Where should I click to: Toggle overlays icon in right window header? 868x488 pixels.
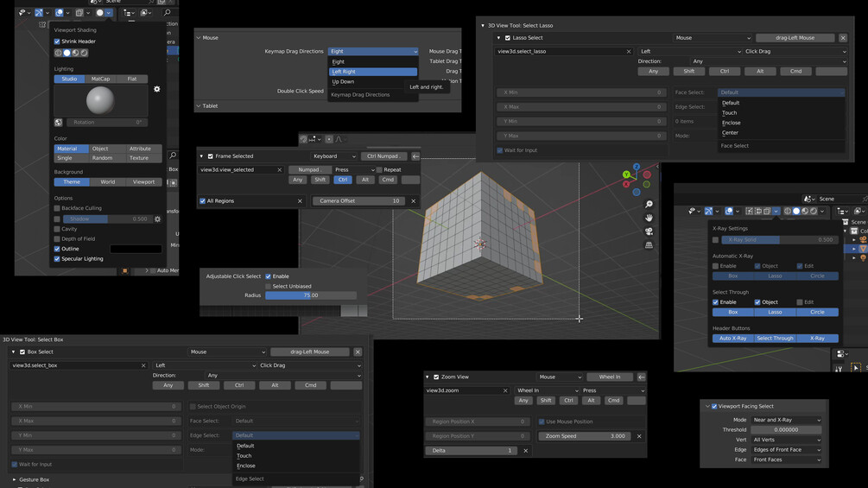point(729,212)
